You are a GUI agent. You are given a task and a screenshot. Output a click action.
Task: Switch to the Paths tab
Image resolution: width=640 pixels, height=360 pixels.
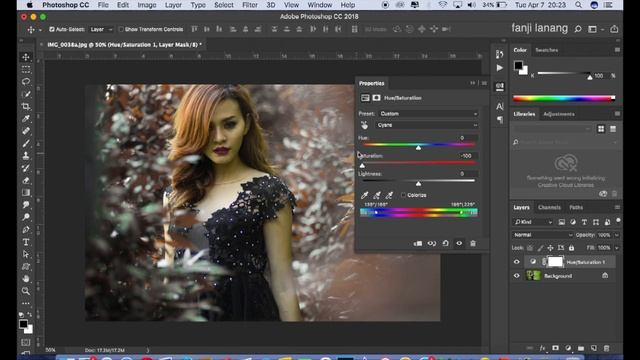point(576,207)
